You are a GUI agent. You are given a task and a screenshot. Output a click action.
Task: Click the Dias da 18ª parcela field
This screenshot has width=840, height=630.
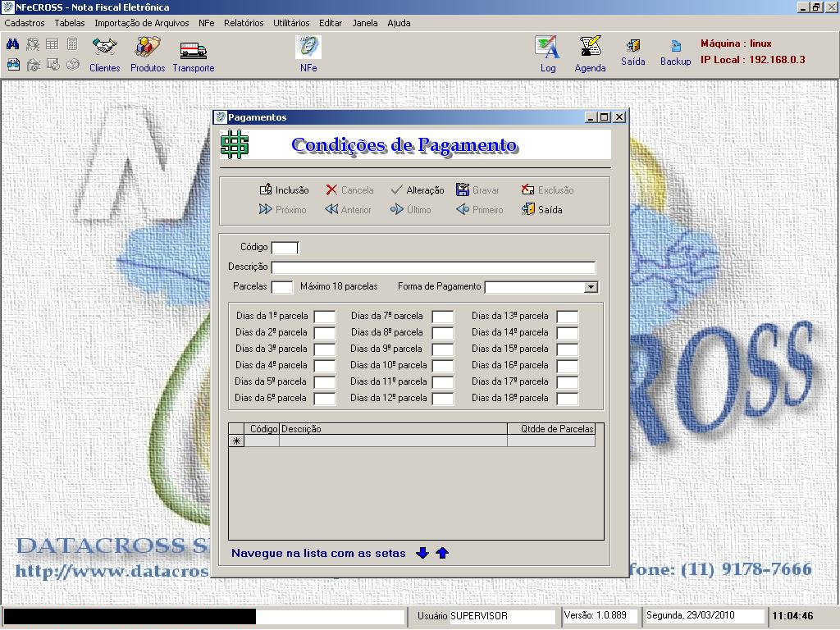568,399
